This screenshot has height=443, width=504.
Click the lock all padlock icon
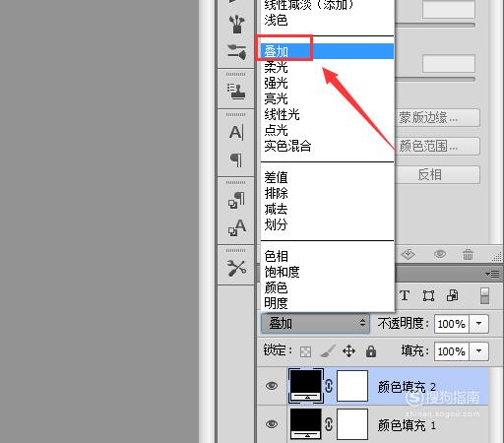click(x=371, y=351)
